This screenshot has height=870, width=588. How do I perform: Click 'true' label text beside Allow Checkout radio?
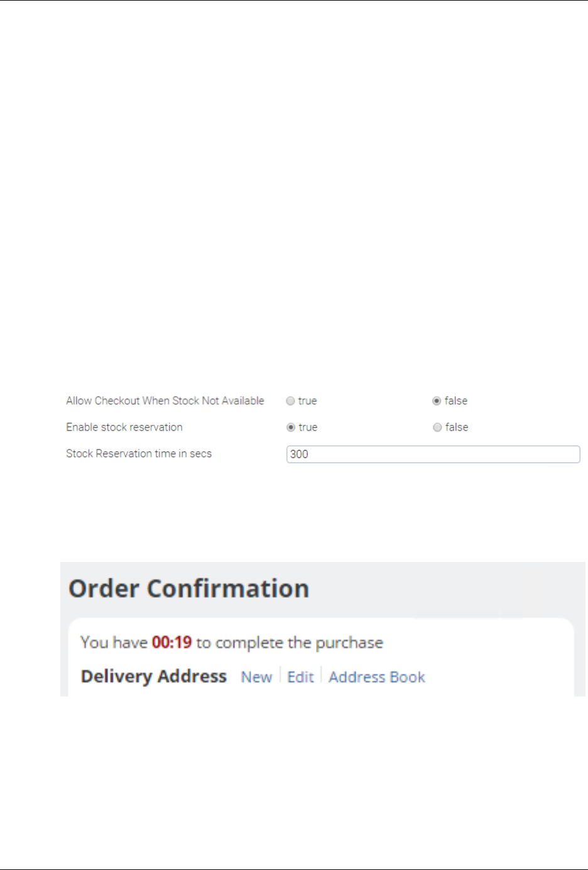click(x=308, y=401)
